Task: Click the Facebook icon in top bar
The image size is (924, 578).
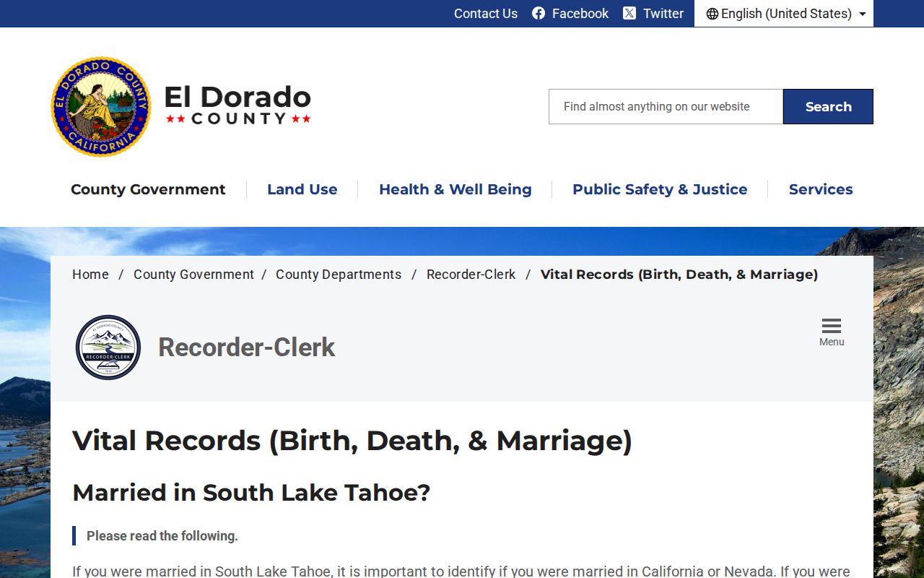Action: click(539, 14)
